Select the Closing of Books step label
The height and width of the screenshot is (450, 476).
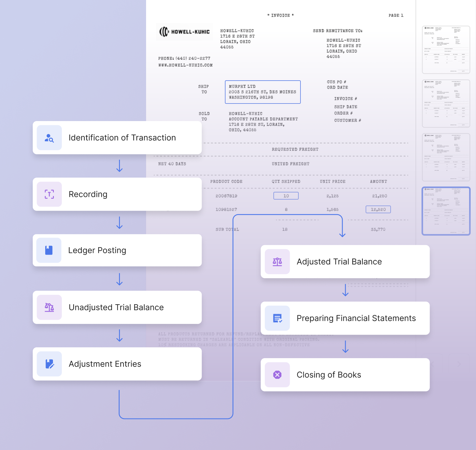pyautogui.click(x=329, y=375)
